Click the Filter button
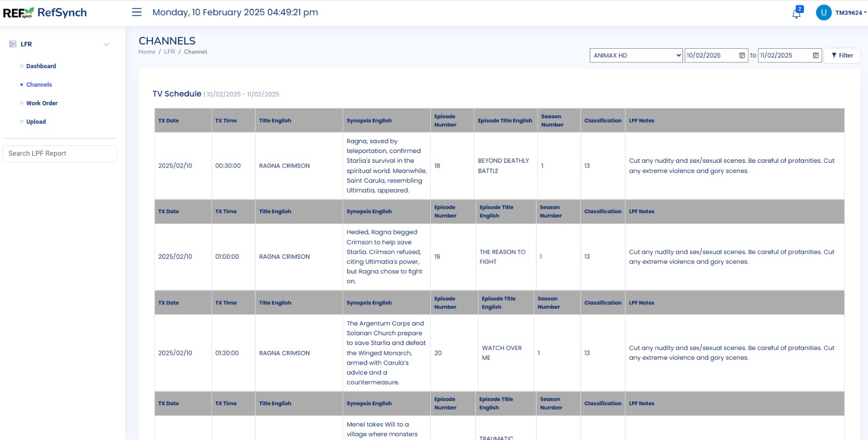The height and width of the screenshot is (440, 868). [x=842, y=55]
